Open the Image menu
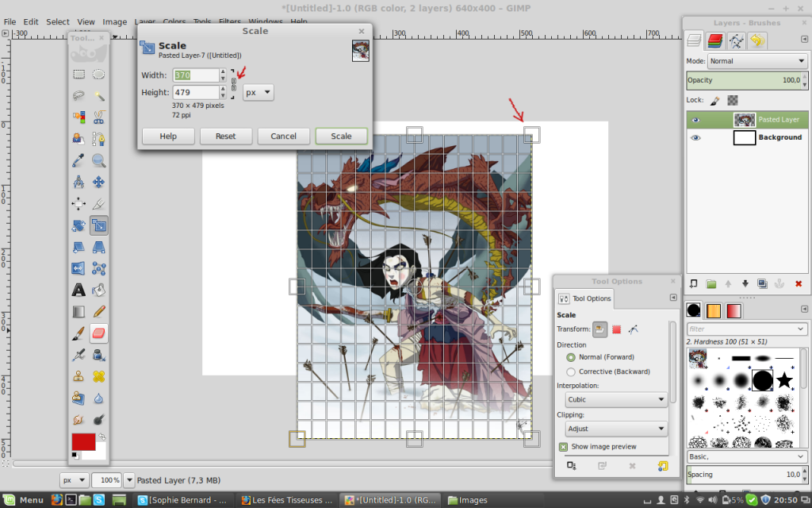Image resolution: width=812 pixels, height=508 pixels. (x=114, y=21)
